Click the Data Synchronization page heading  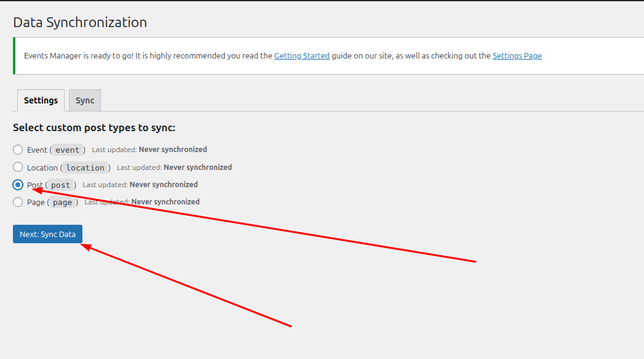point(80,23)
